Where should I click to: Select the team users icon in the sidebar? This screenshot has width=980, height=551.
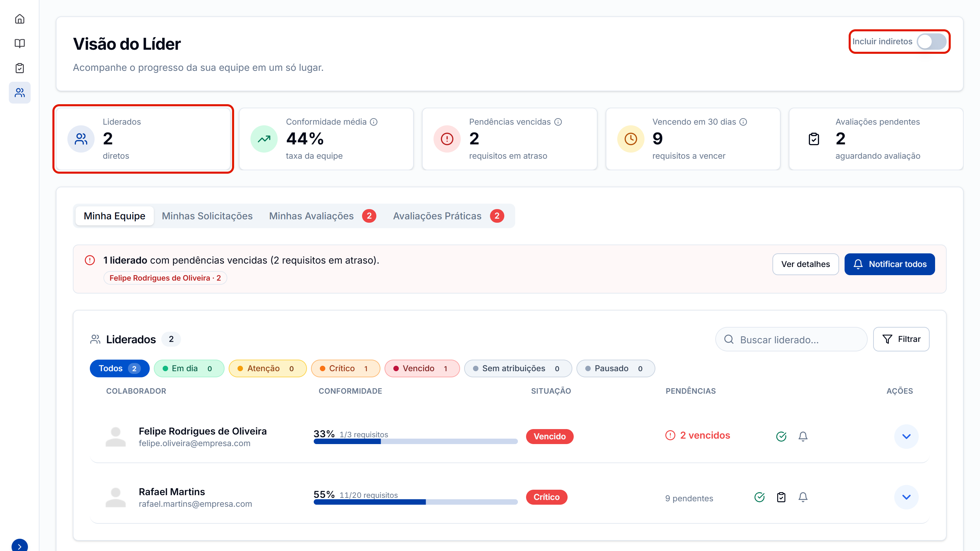click(x=19, y=93)
